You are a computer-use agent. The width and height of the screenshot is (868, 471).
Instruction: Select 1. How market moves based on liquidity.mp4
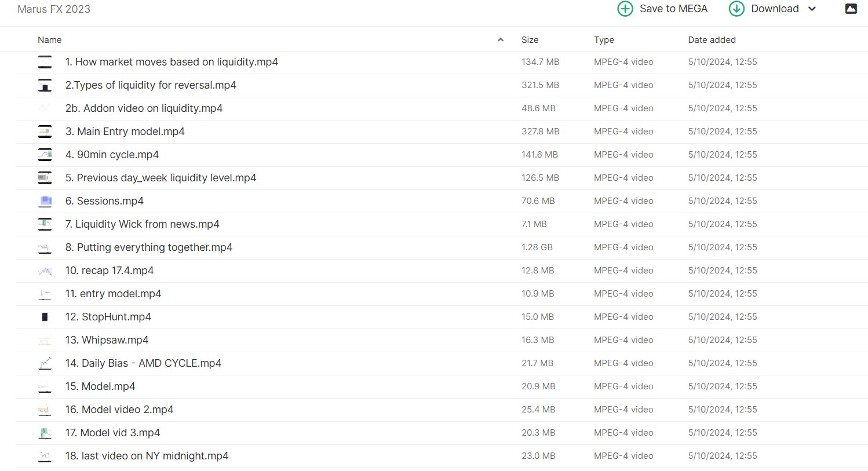tap(172, 62)
